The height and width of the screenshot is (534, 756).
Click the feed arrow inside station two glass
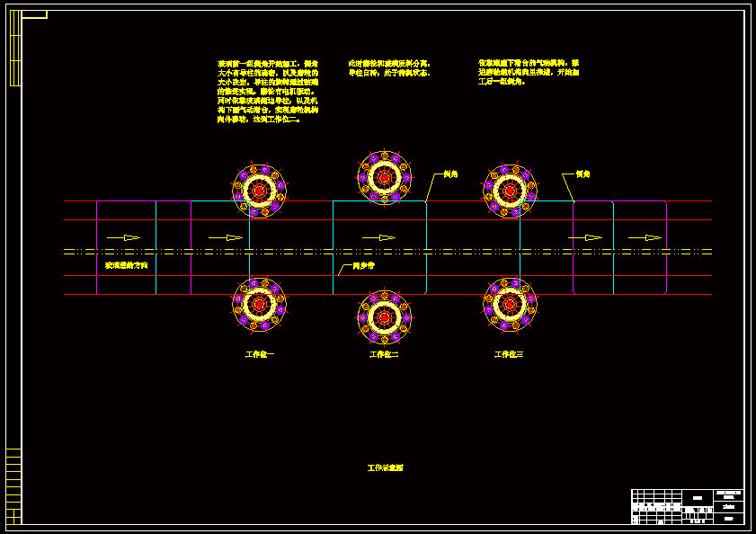coord(379,238)
